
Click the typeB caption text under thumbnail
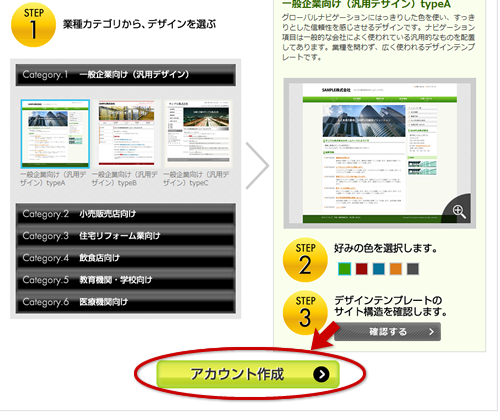pos(124,179)
